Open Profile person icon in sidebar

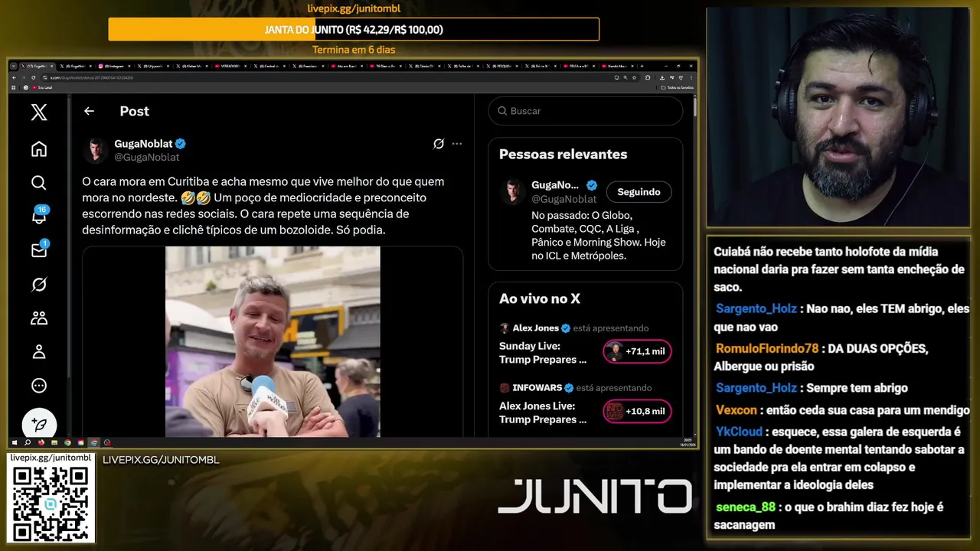pyautogui.click(x=39, y=352)
